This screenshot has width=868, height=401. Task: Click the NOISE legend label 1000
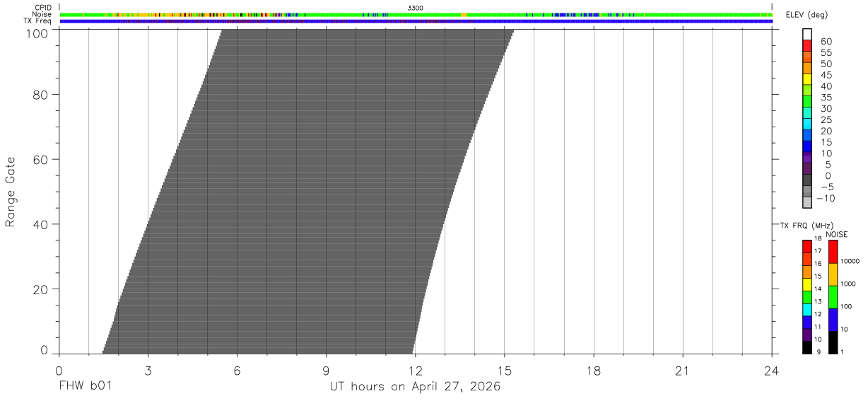pyautogui.click(x=848, y=284)
